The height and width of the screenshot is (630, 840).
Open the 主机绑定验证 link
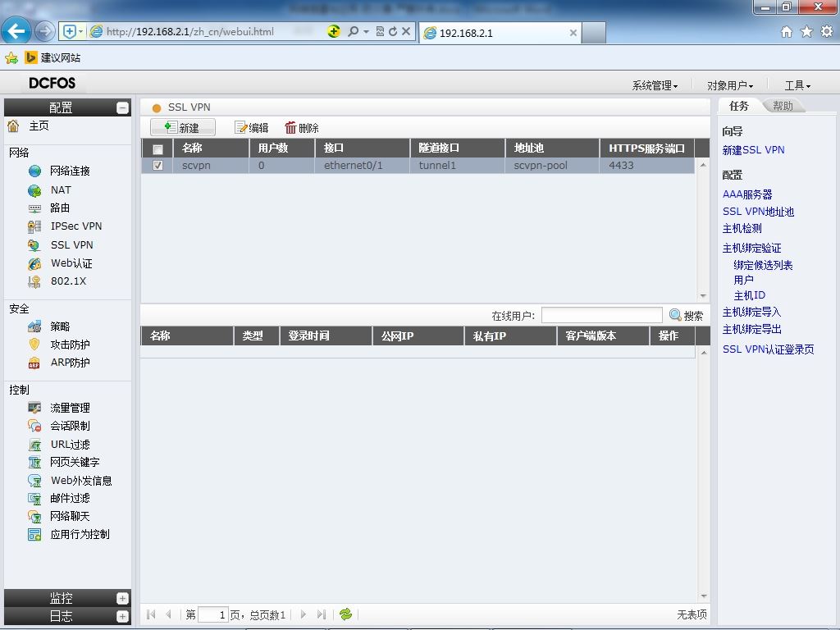point(751,248)
